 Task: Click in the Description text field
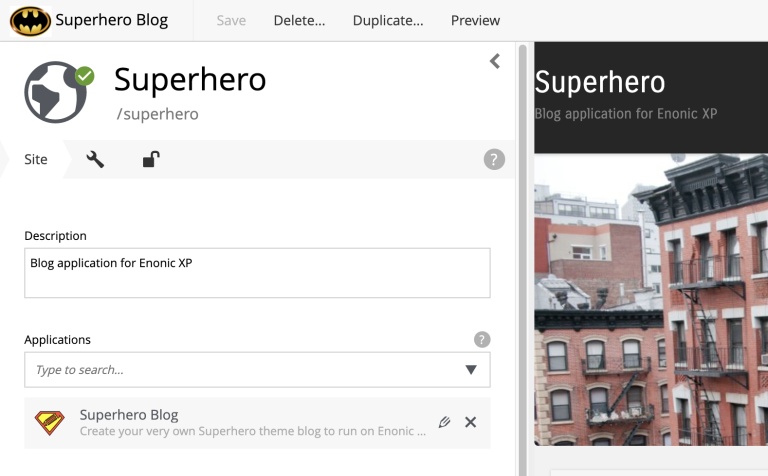257,273
